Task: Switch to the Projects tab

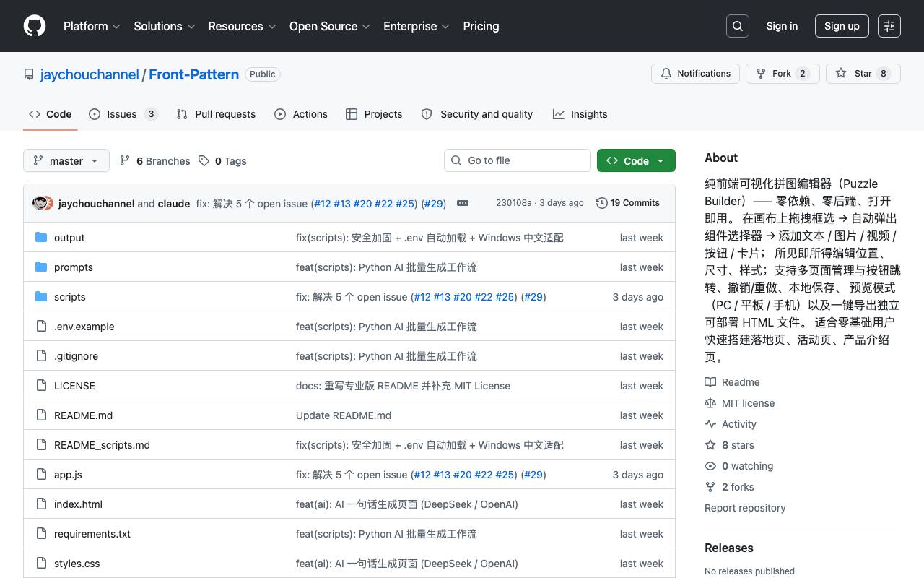Action: (x=374, y=114)
